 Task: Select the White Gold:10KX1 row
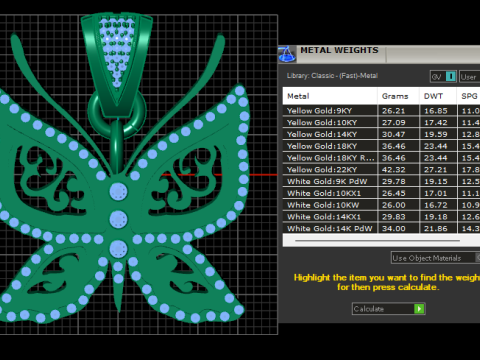click(x=381, y=193)
